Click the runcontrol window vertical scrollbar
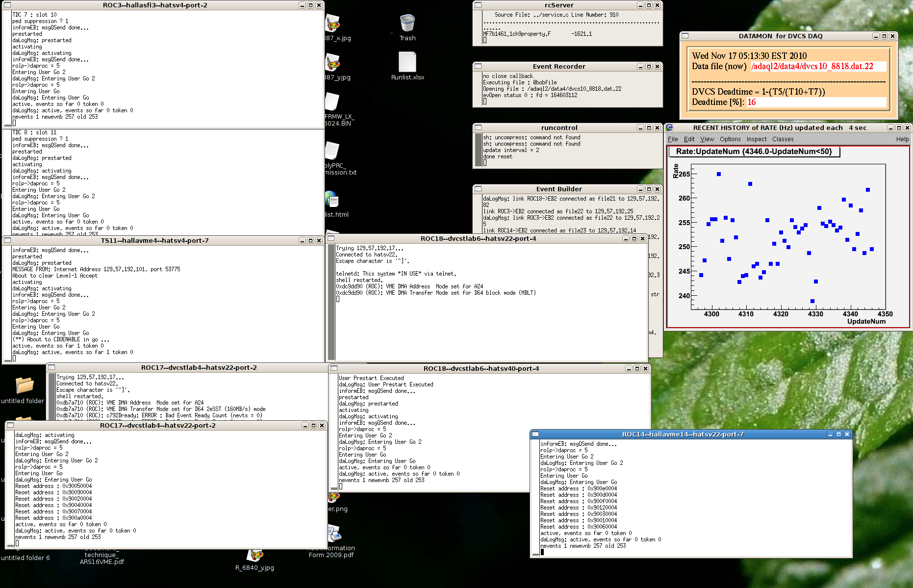Viewport: 913px width, 588px height. (x=478, y=150)
